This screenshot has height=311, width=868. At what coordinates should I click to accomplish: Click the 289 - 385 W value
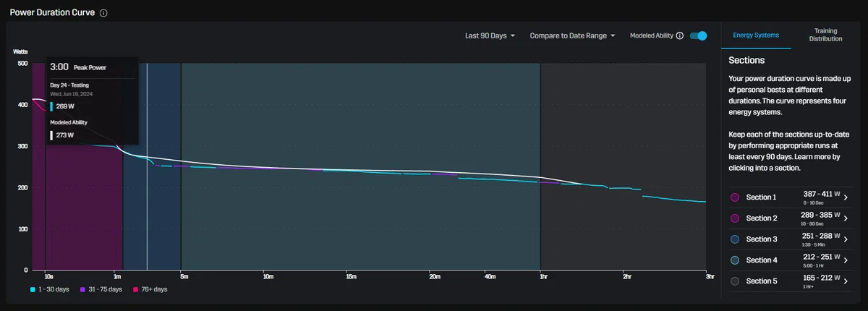click(x=821, y=215)
